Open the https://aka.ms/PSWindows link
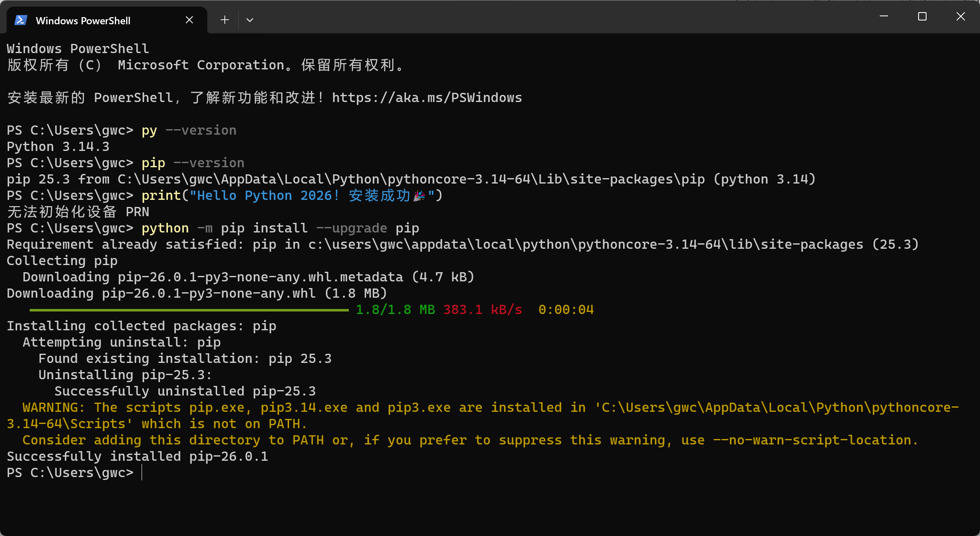The width and height of the screenshot is (980, 536). tap(427, 98)
